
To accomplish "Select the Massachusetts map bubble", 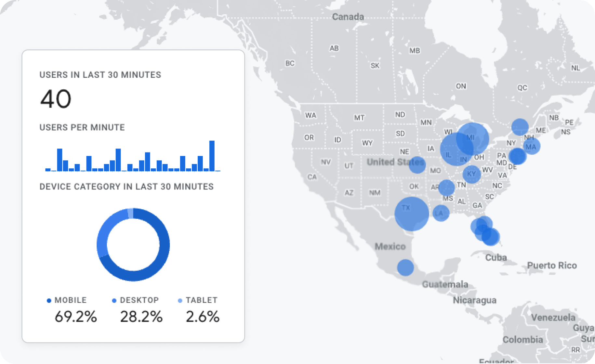I will click(532, 146).
